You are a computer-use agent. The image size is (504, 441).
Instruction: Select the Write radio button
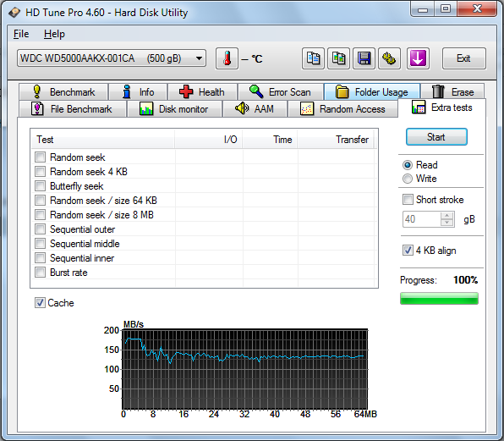[408, 179]
